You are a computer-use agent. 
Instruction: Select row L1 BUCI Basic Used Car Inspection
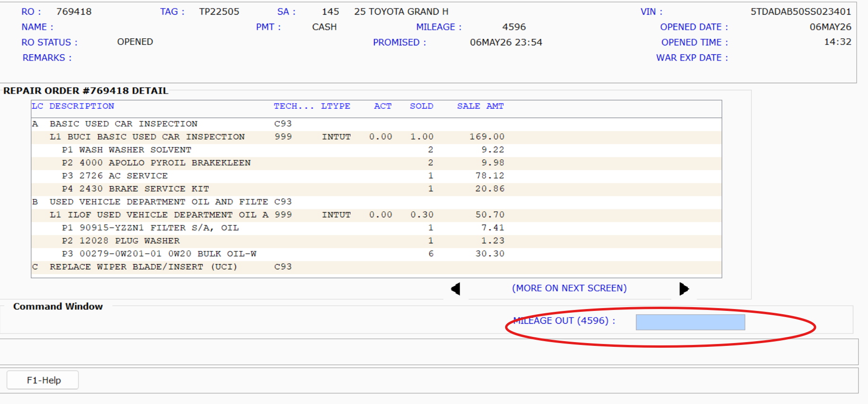tap(376, 137)
